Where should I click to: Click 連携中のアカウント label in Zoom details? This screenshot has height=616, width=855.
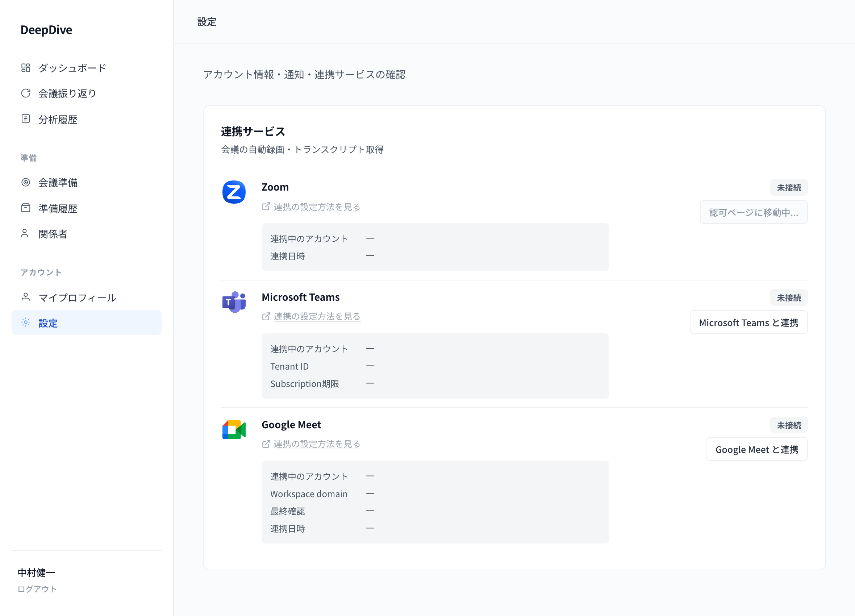(309, 239)
